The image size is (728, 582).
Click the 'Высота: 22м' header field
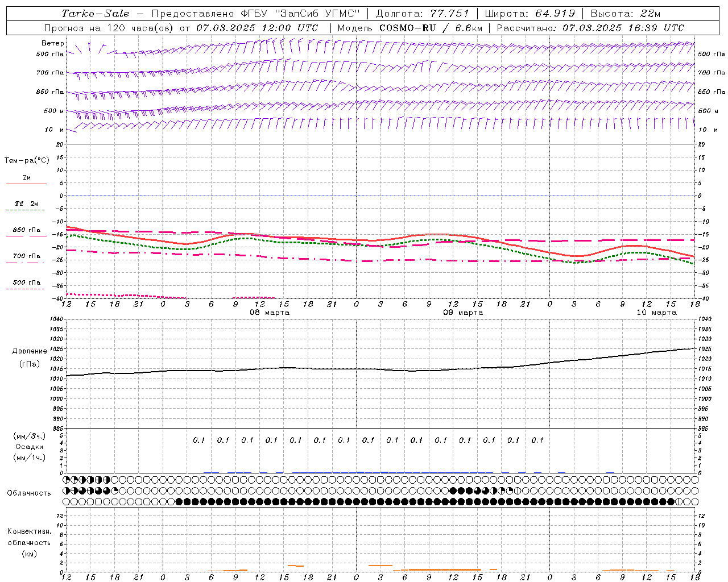pos(626,14)
